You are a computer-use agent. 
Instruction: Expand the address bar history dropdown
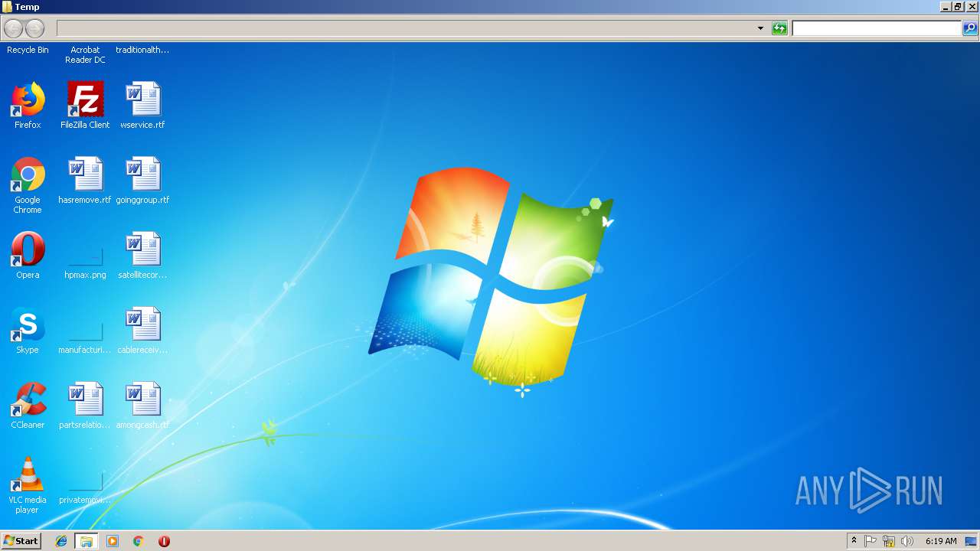[760, 28]
